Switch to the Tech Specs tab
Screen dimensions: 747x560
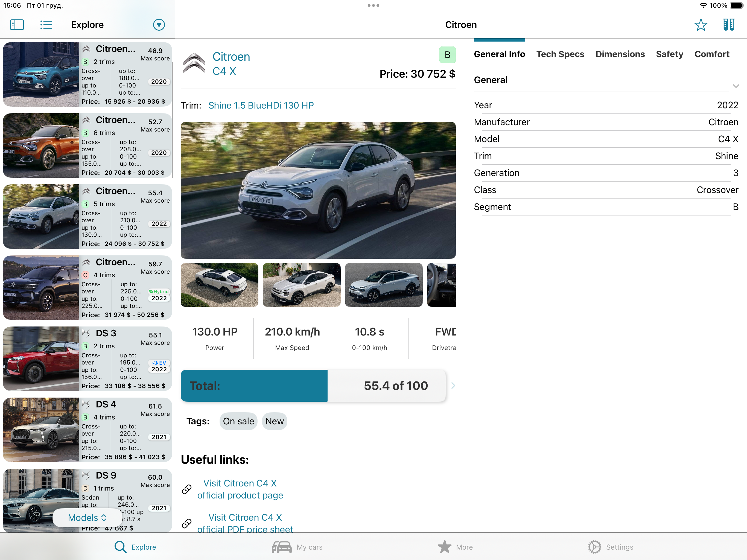560,54
